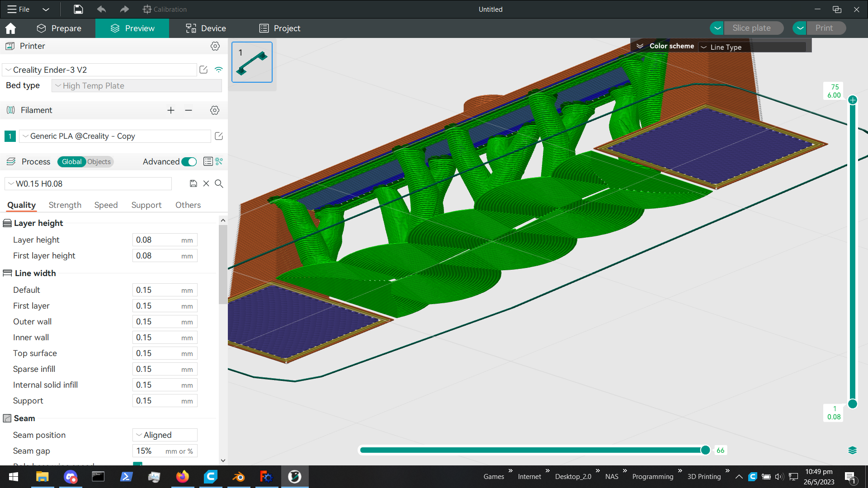Open the Seam position Aligned dropdown
The height and width of the screenshot is (488, 868).
[x=164, y=435]
